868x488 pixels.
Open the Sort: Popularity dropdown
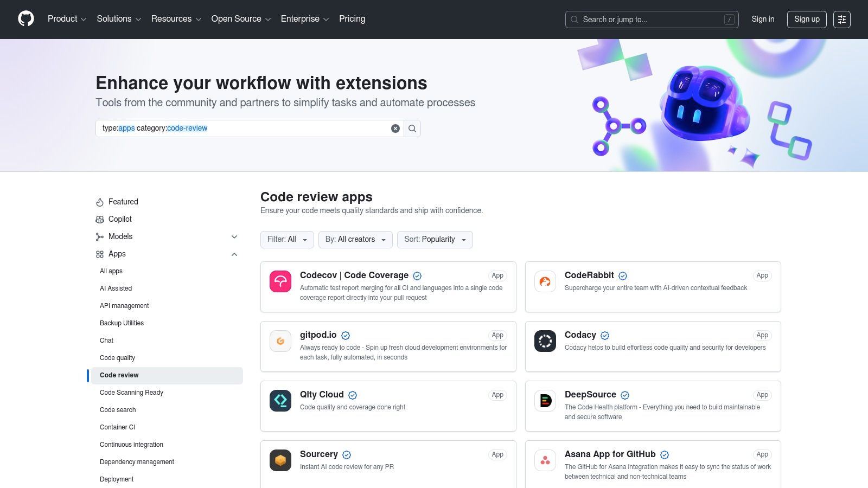[x=435, y=240]
